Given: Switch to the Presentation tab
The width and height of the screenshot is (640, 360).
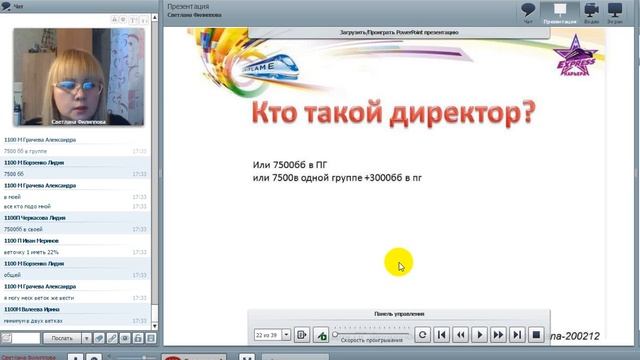Looking at the screenshot, I should tap(560, 12).
